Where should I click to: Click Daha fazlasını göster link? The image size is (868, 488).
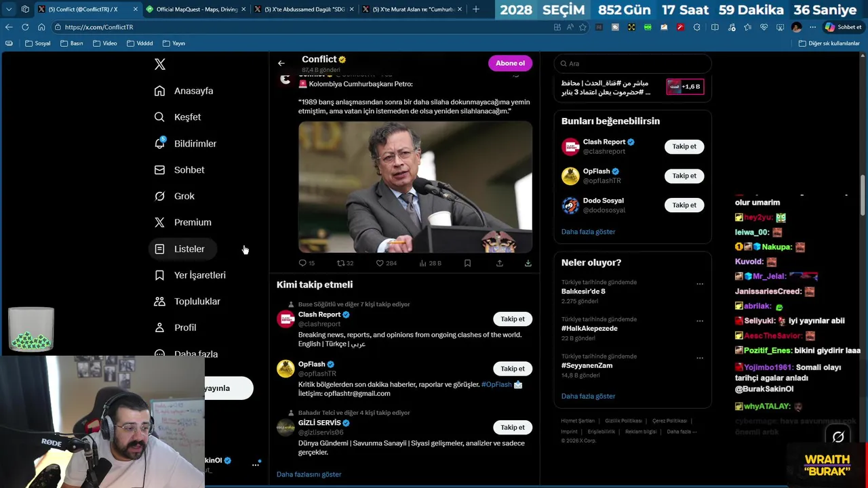[x=309, y=474]
